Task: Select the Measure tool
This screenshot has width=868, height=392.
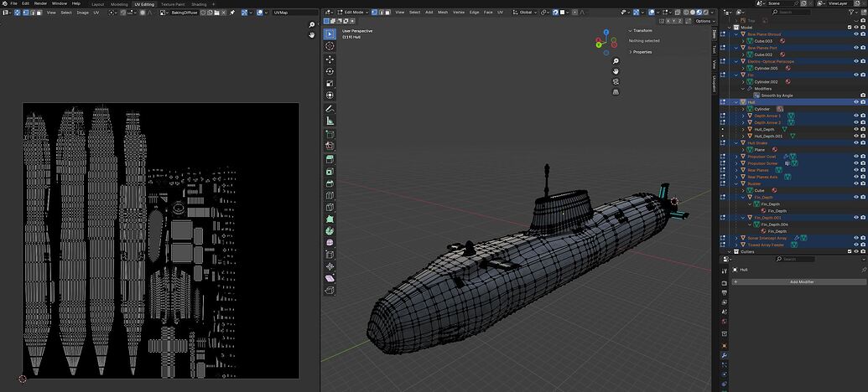Action: [330, 121]
